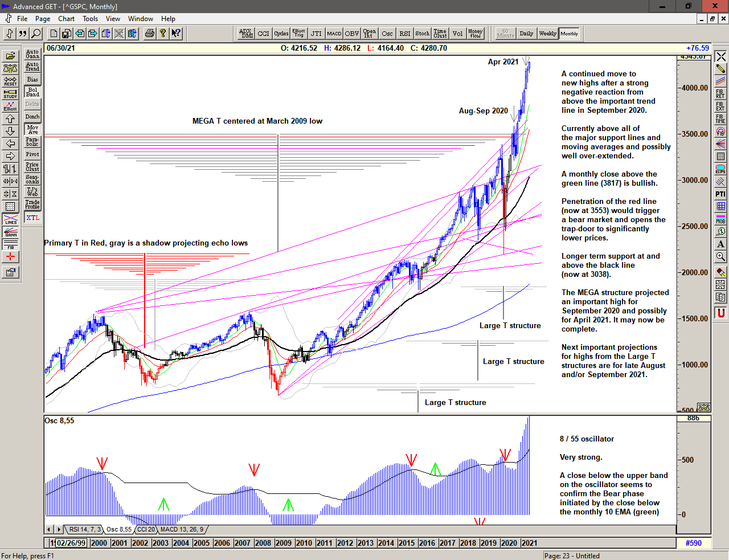Toggle the Bol Band study button
This screenshot has width=729, height=560.
coord(32,92)
